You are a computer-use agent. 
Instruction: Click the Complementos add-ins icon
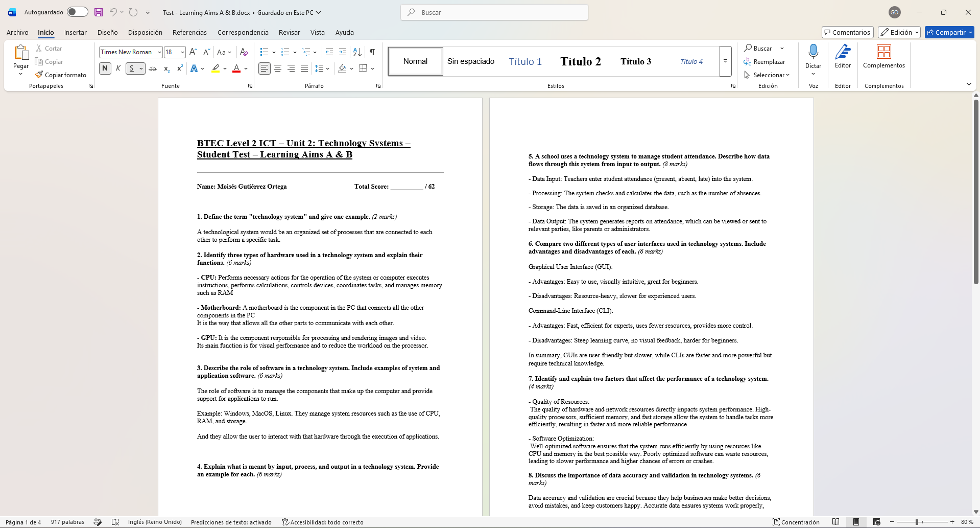pos(883,52)
